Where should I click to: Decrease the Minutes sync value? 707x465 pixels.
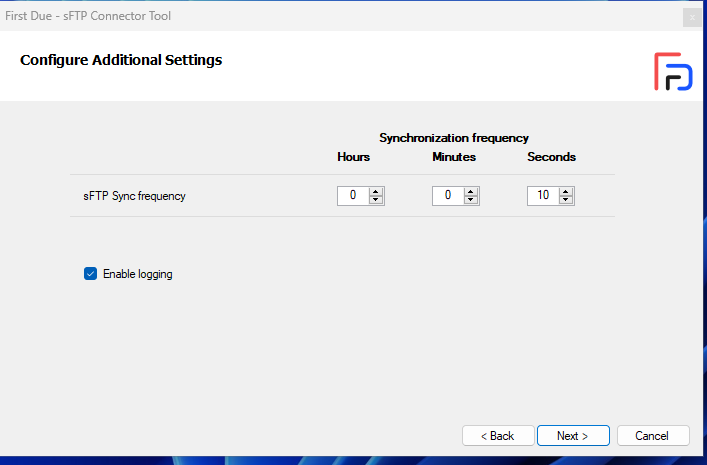coord(470,200)
